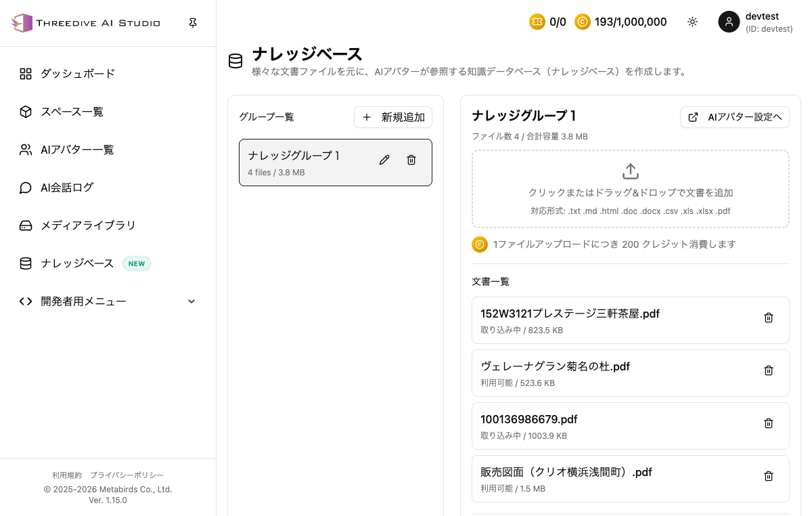812x516 pixels.
Task: Click file name ヴェレーナグラン菊名の杜.pdf
Action: [555, 366]
